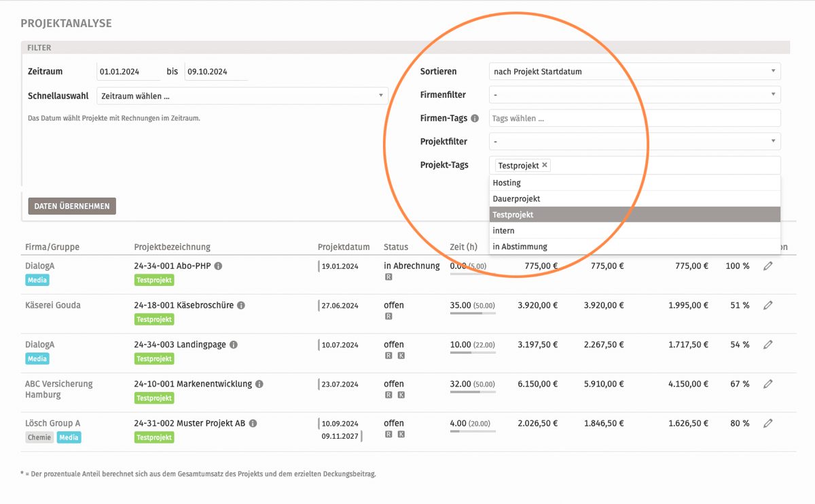Edit the Käsebroschüre row with pencil icon
The height and width of the screenshot is (504, 815).
click(x=768, y=306)
